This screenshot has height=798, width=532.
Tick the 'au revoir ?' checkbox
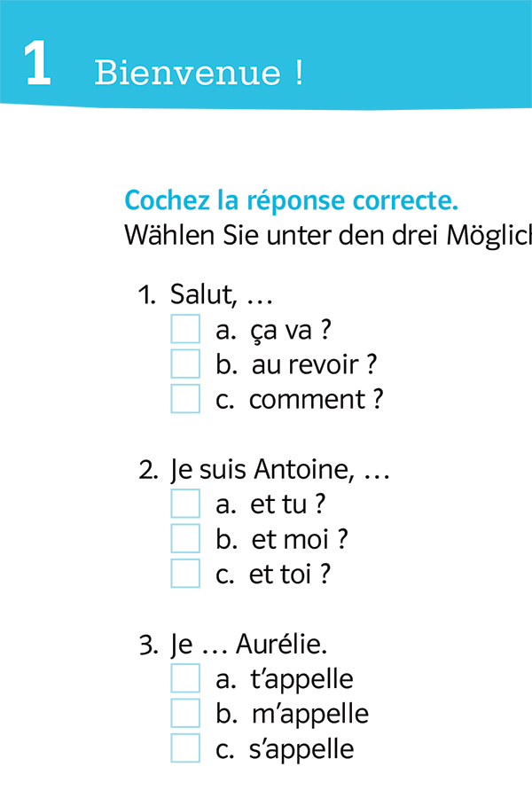pyautogui.click(x=185, y=364)
